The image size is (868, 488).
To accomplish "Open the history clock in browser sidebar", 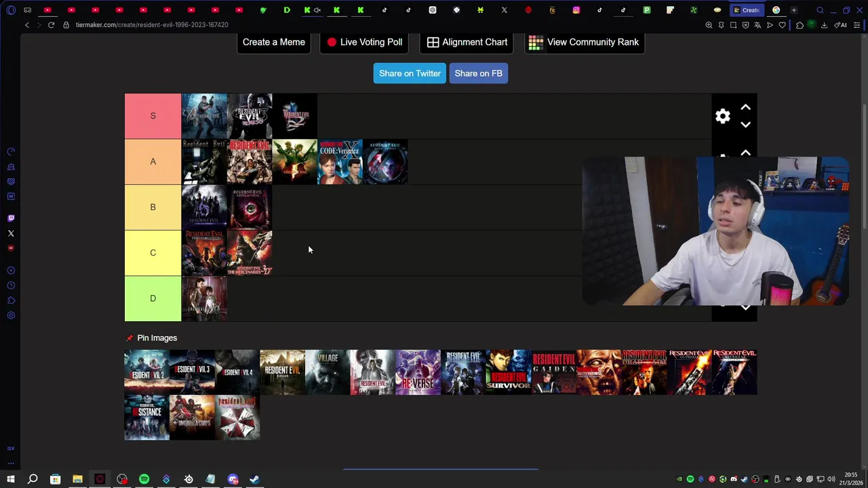I will tap(11, 285).
